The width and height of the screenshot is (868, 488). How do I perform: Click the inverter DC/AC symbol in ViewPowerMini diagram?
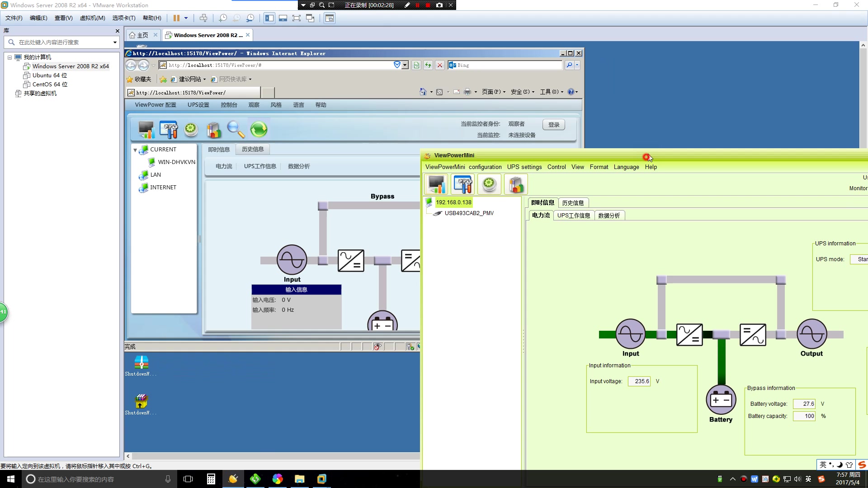click(753, 335)
